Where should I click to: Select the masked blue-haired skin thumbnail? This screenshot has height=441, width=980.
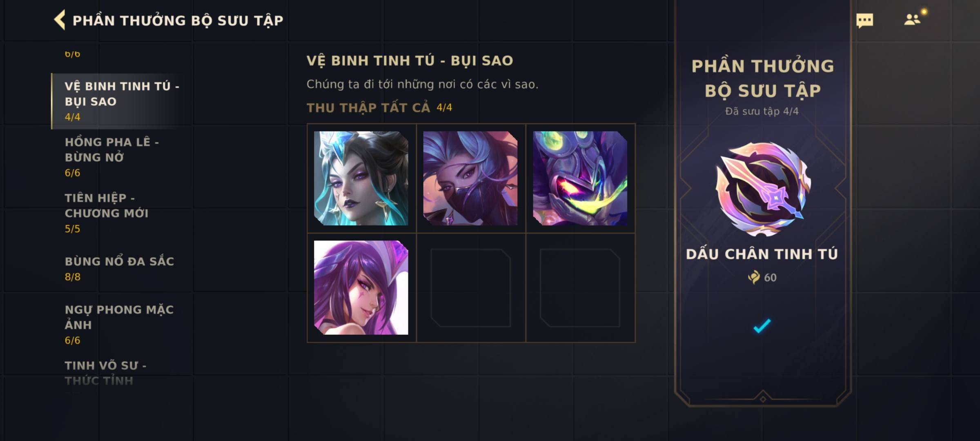point(470,178)
